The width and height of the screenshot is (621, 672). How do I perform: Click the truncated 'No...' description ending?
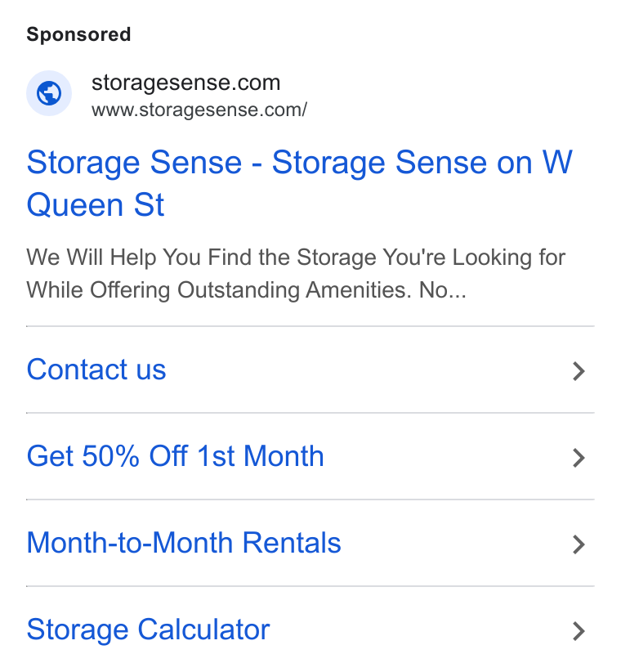coord(442,290)
